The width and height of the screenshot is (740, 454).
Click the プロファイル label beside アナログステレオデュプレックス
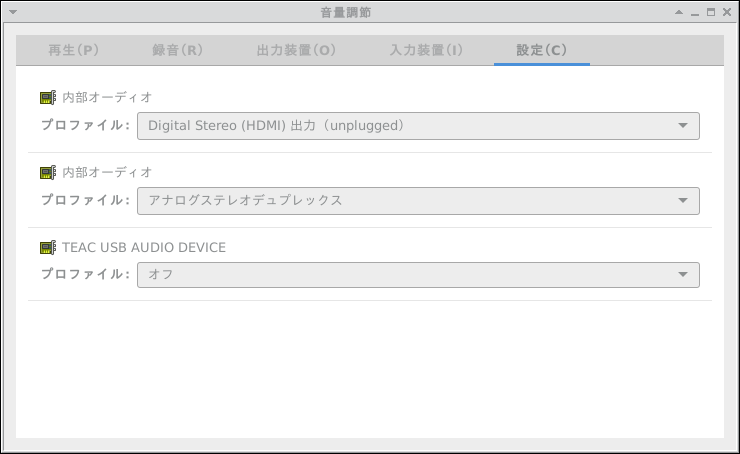click(85, 200)
